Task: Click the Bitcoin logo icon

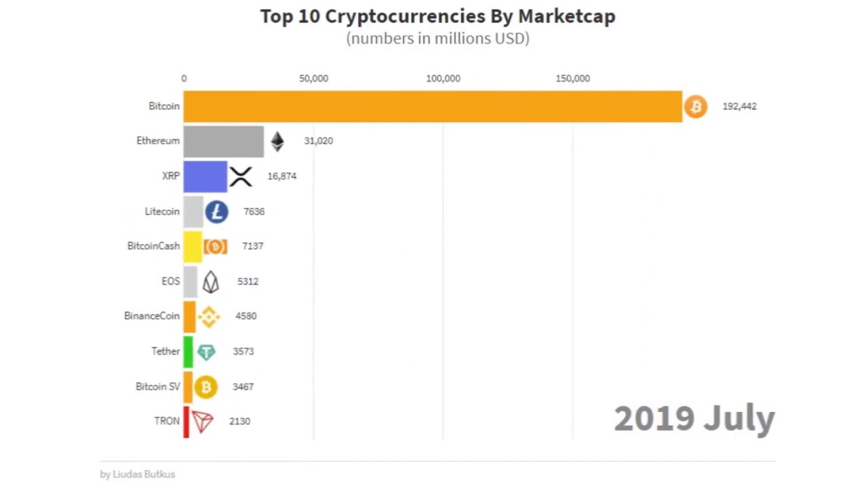Action: (695, 106)
